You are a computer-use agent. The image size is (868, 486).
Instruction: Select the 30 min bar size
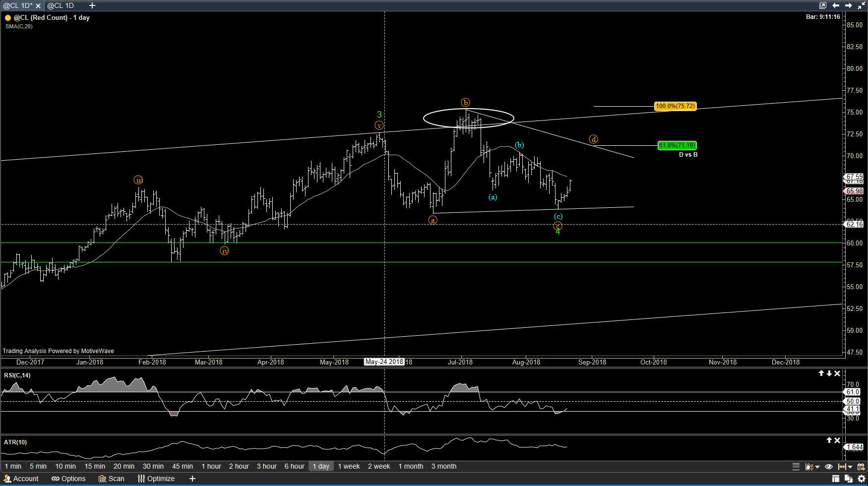pyautogui.click(x=153, y=466)
